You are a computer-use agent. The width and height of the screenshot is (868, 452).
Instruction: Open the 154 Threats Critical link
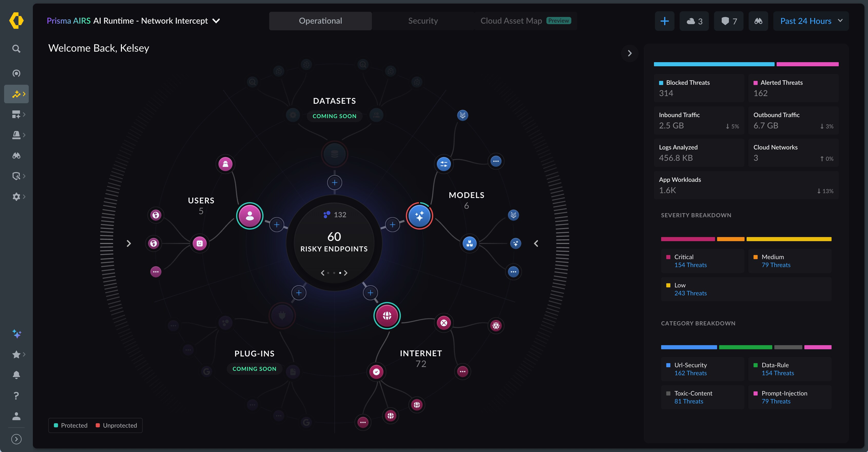click(690, 265)
